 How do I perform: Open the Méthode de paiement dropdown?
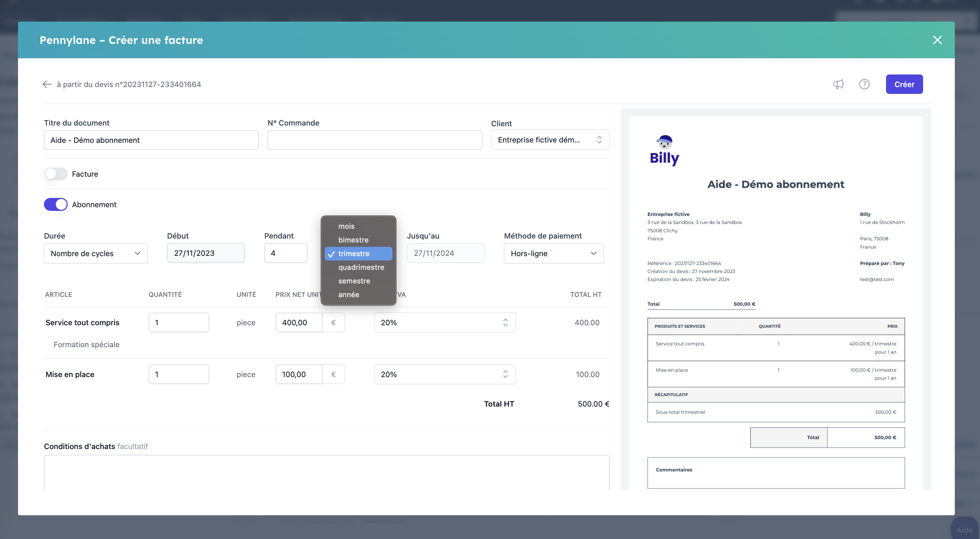553,254
